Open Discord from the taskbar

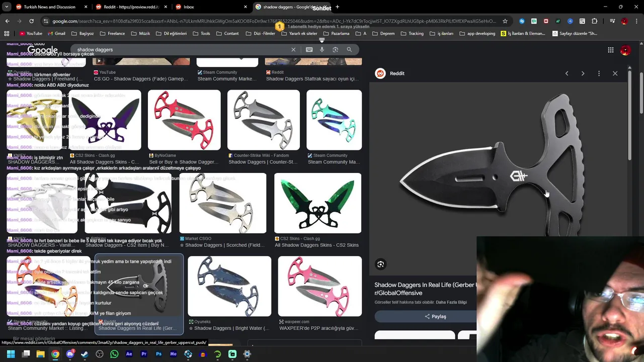pos(70,354)
